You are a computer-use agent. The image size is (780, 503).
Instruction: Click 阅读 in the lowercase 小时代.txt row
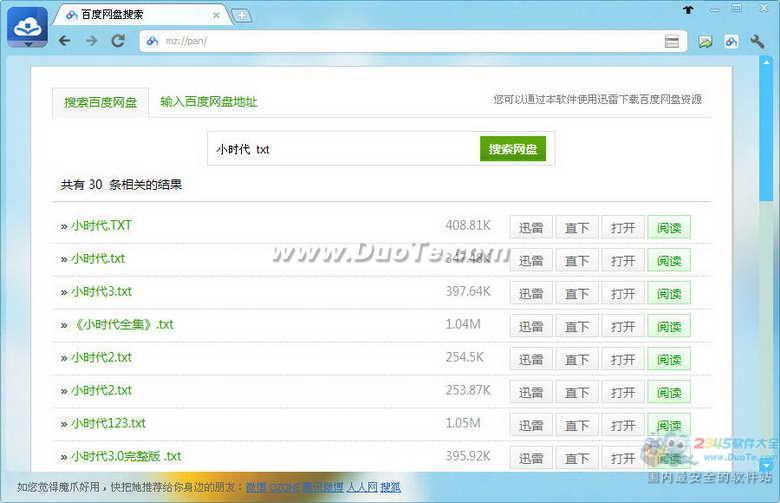pyautogui.click(x=669, y=260)
